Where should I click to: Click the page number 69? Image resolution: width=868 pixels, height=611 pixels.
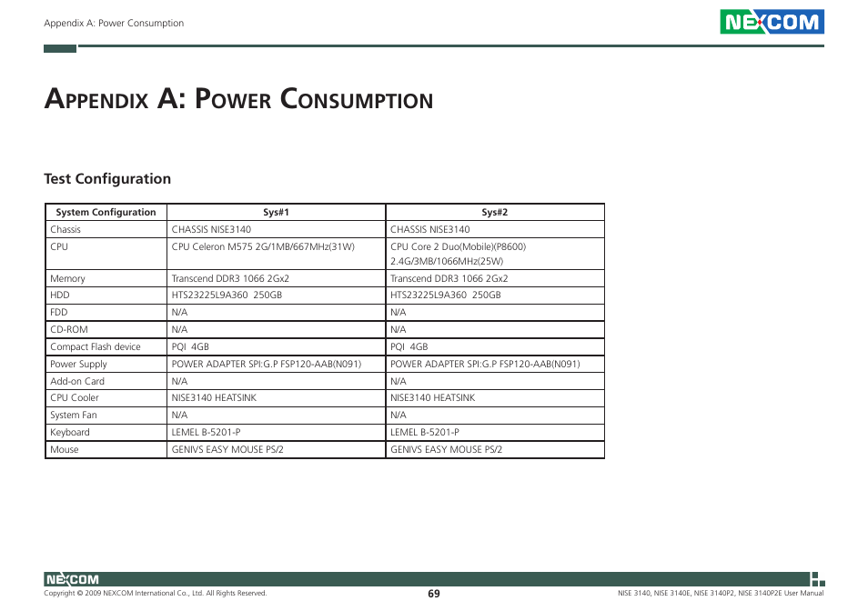tap(434, 594)
